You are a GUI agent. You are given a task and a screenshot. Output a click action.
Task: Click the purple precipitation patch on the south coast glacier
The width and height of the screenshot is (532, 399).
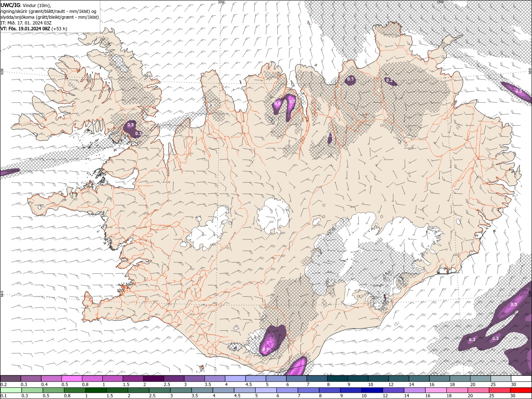pyautogui.click(x=272, y=340)
